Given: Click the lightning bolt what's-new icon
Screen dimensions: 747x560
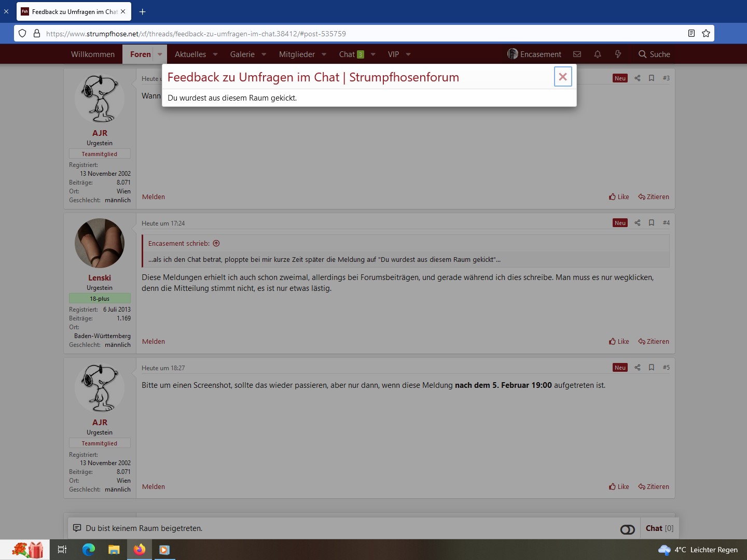Looking at the screenshot, I should click(618, 54).
